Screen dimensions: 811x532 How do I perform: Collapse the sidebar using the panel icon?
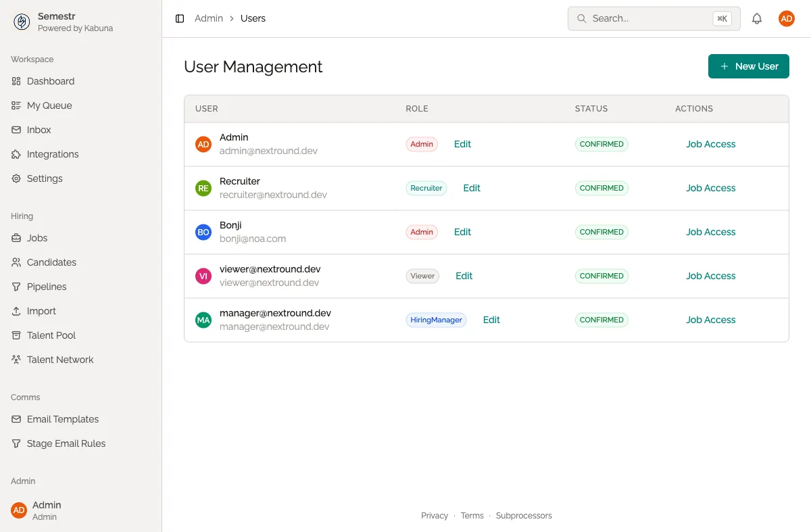178,18
